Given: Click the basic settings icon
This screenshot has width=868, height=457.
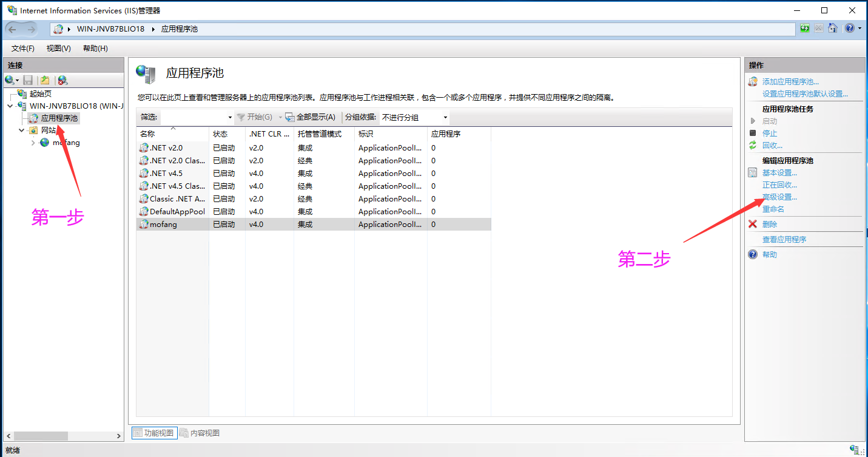Looking at the screenshot, I should point(753,172).
